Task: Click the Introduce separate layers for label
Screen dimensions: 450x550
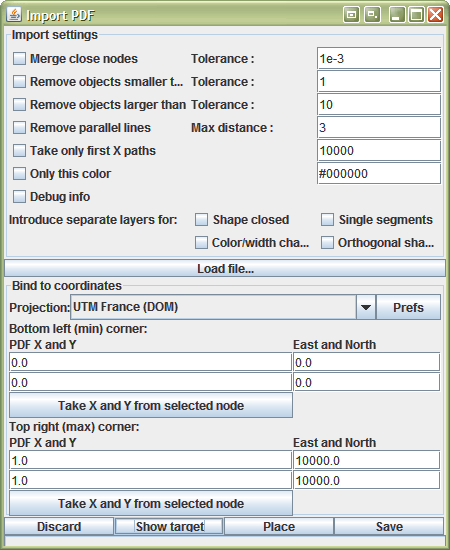Action: pos(93,220)
